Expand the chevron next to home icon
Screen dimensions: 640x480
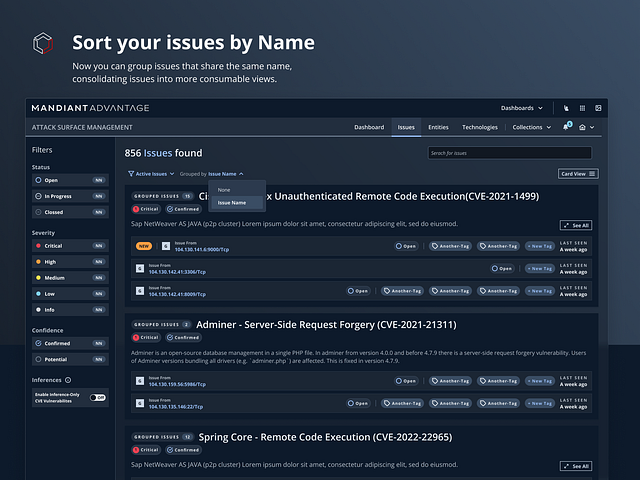click(x=592, y=127)
